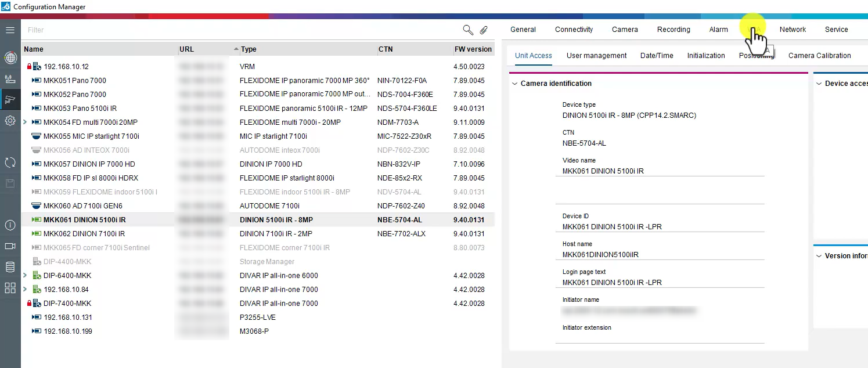Open Preferences gear icon in sidebar

[10, 121]
